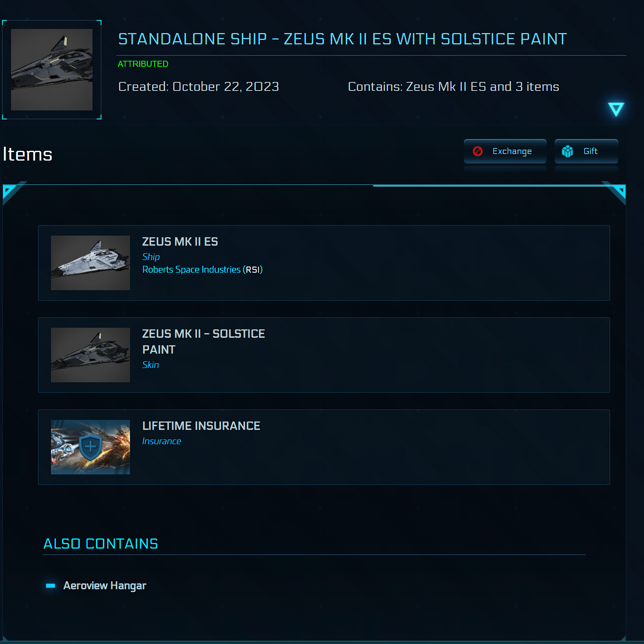644x644 pixels.
Task: Click the blue dash beside Aeroview Hangar
Action: point(51,586)
